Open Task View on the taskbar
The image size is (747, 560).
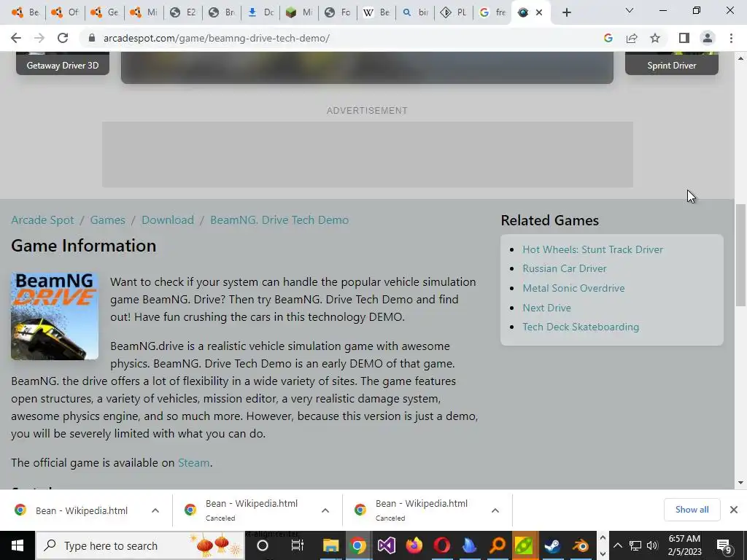coord(298,545)
